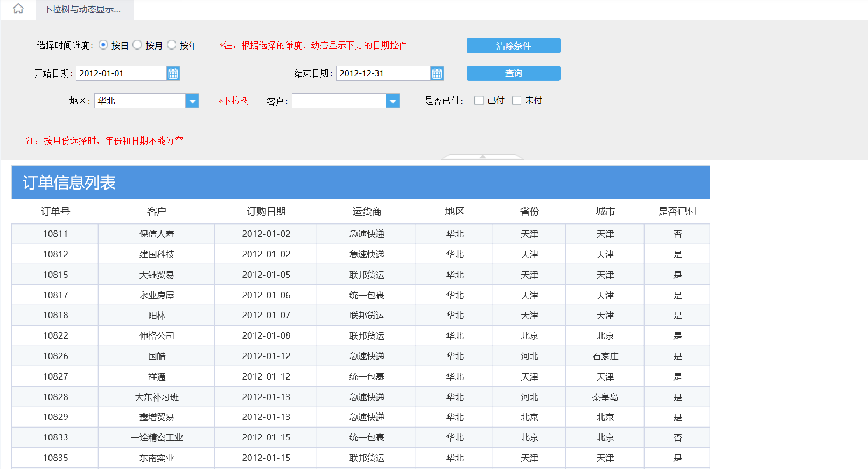Click the 订单号 column header

pos(55,212)
